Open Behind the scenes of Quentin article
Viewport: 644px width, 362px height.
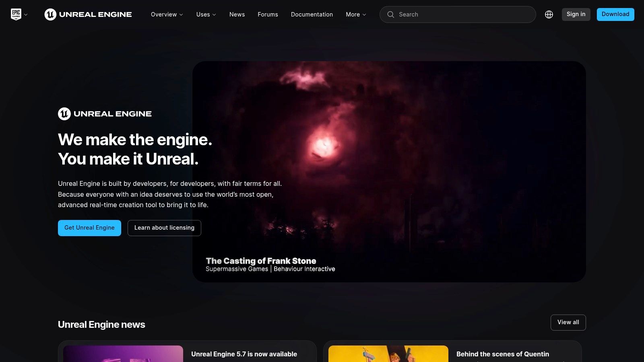(502, 354)
